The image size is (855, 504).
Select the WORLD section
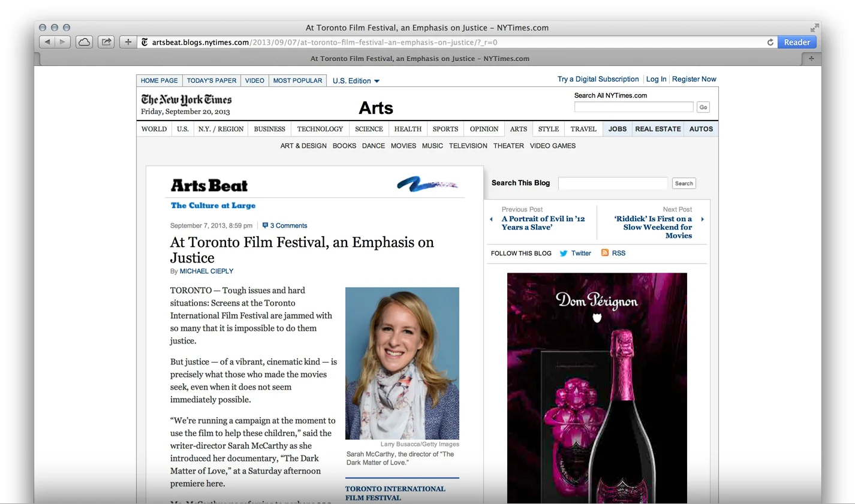point(154,129)
